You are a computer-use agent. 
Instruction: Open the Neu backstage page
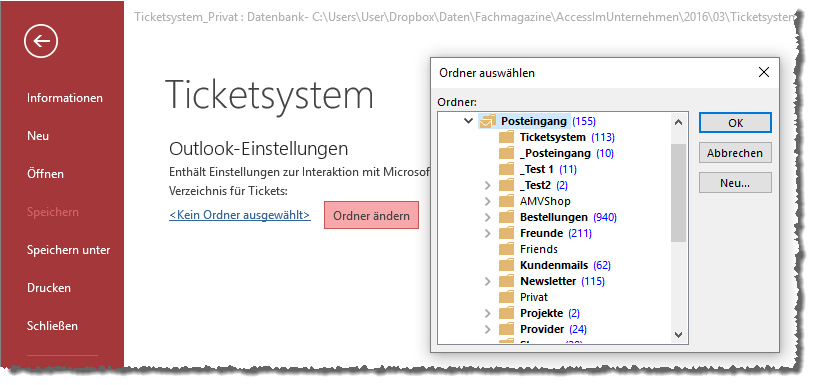pos(38,136)
